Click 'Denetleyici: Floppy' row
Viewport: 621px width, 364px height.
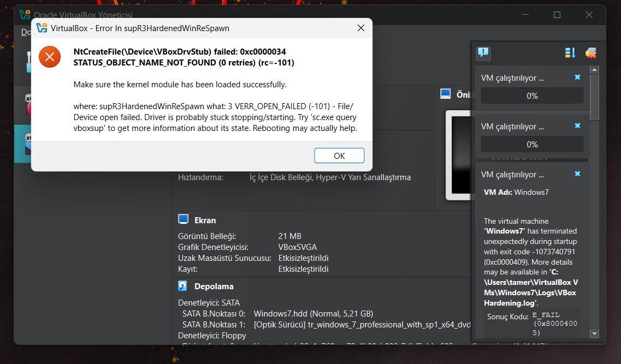[212, 336]
